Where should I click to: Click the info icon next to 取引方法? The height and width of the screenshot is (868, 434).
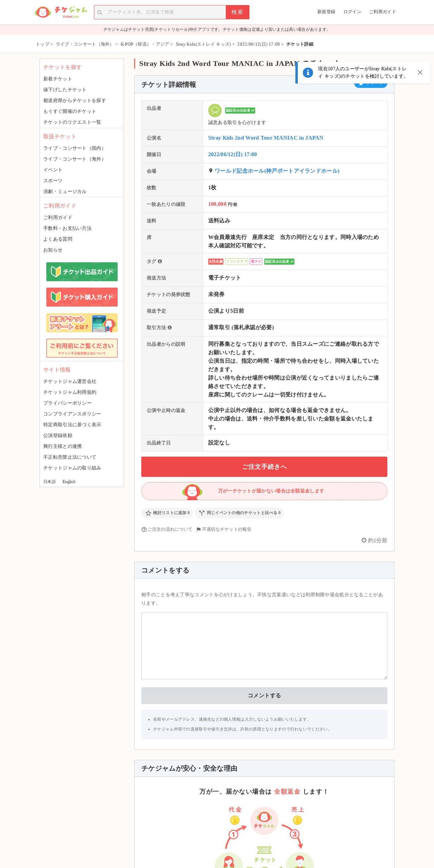(x=170, y=328)
